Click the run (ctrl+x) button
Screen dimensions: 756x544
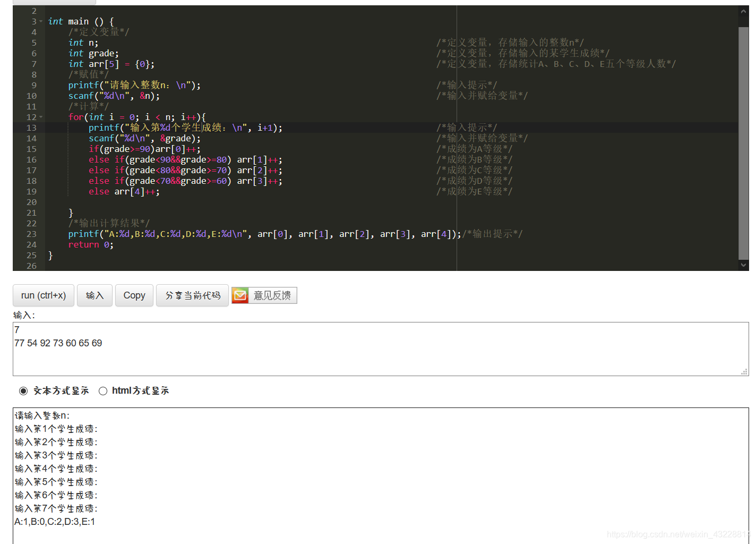(x=44, y=295)
